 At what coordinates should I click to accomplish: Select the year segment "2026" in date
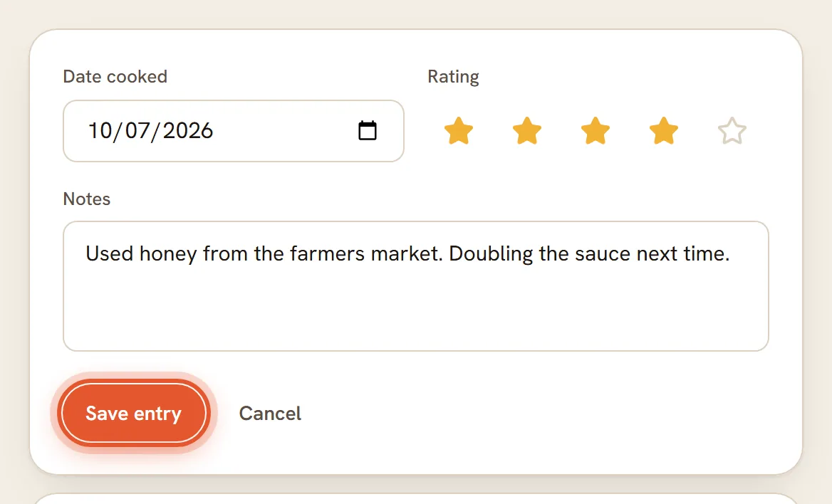tap(188, 130)
